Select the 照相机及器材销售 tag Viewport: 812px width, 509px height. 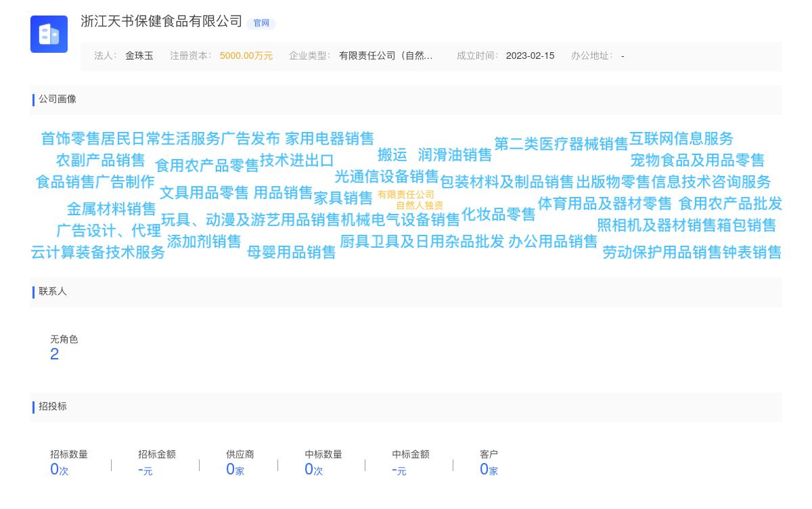coord(656,225)
